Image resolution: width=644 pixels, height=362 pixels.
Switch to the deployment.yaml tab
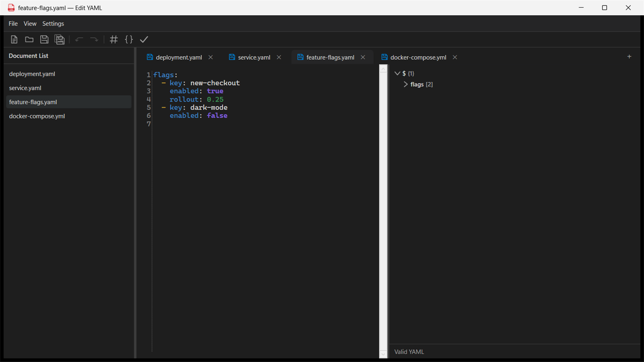179,57
